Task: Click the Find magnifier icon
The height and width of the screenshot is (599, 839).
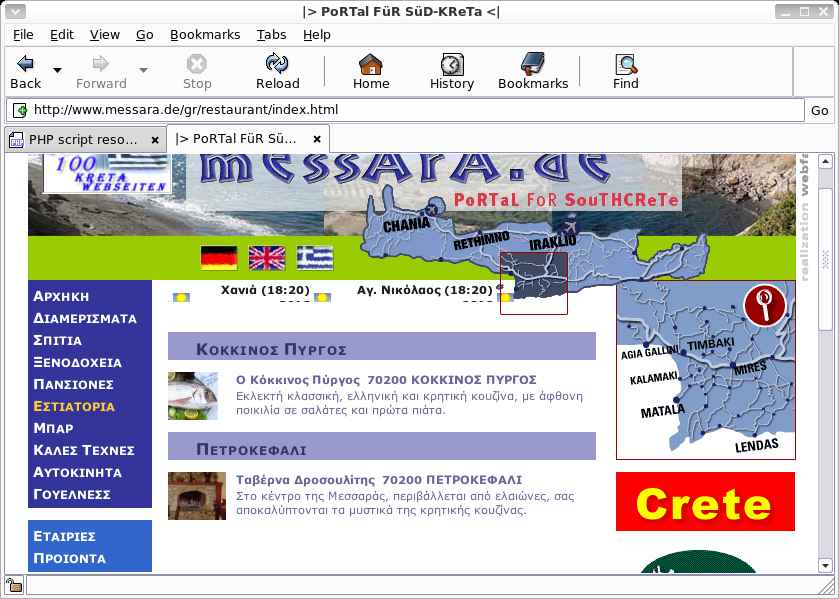Action: point(626,65)
